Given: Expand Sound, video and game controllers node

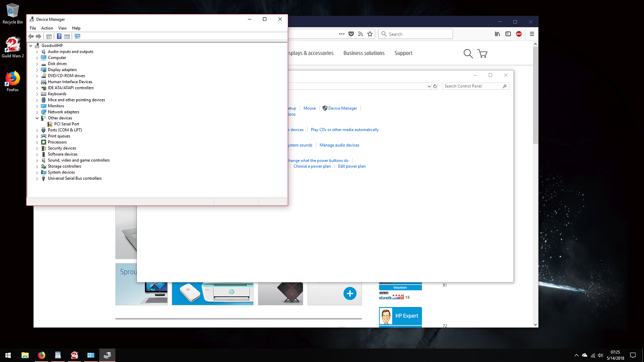Looking at the screenshot, I should [37, 160].
